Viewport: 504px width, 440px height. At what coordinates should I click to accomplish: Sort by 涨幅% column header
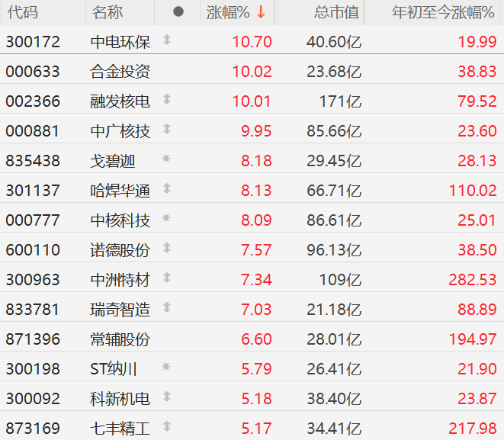point(228,12)
